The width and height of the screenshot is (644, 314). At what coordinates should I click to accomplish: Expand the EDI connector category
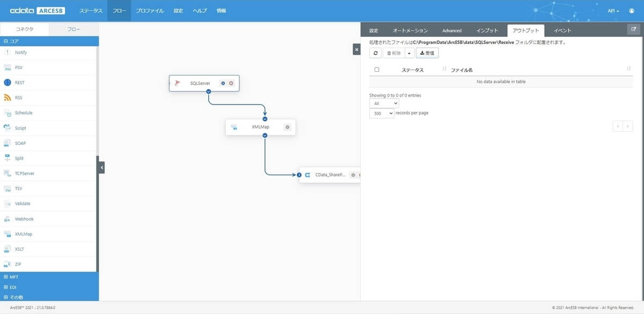(x=49, y=287)
